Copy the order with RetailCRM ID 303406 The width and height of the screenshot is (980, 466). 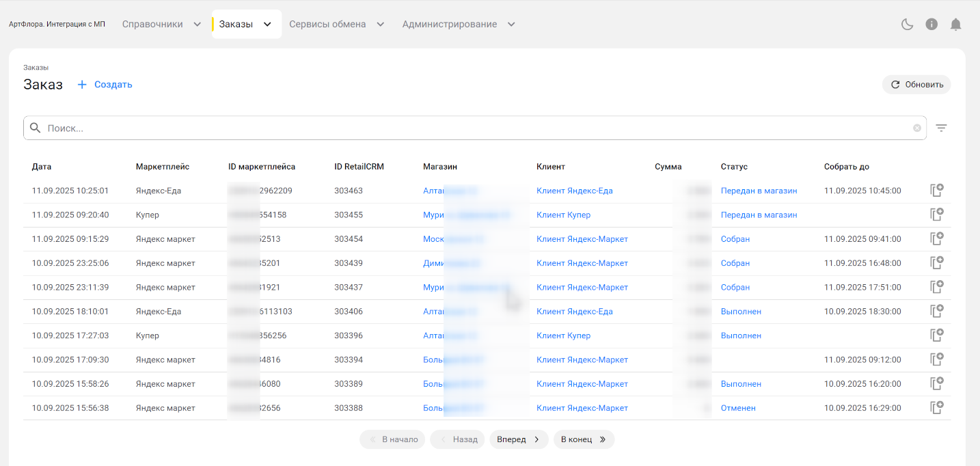click(936, 312)
